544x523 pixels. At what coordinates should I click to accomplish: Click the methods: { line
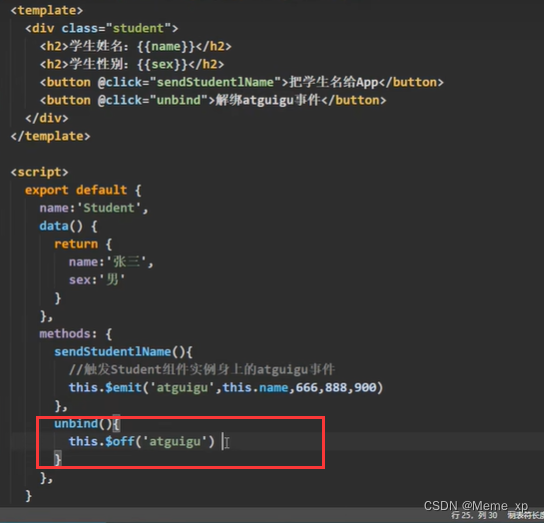(76, 334)
